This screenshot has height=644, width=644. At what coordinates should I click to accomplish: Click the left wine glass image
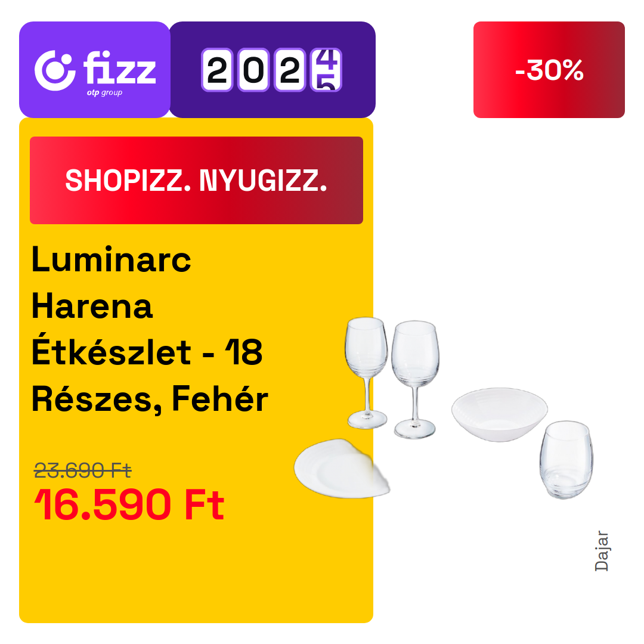click(366, 373)
